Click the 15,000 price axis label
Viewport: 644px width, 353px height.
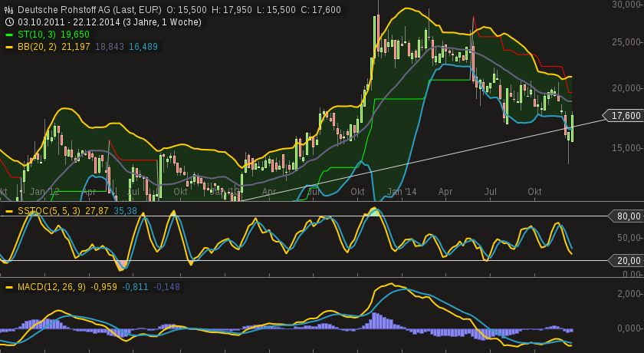tap(626, 148)
